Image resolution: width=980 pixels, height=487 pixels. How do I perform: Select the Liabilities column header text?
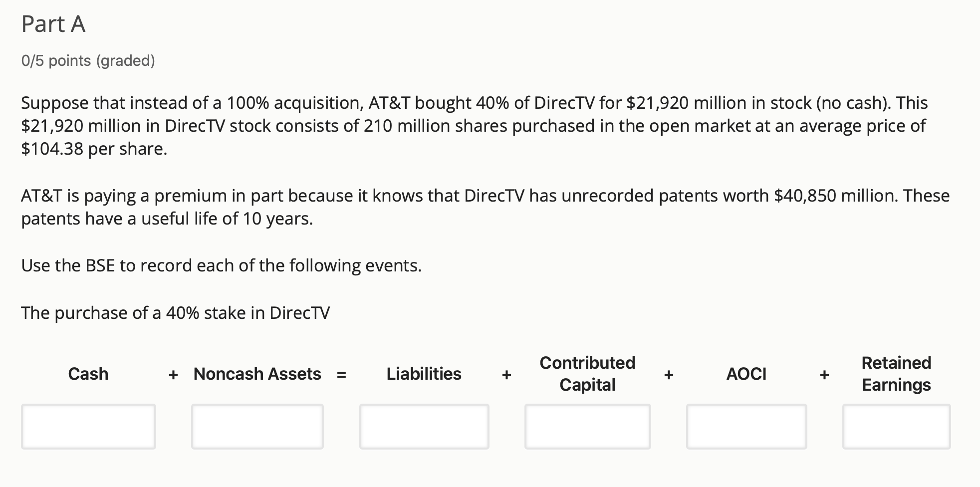(424, 374)
